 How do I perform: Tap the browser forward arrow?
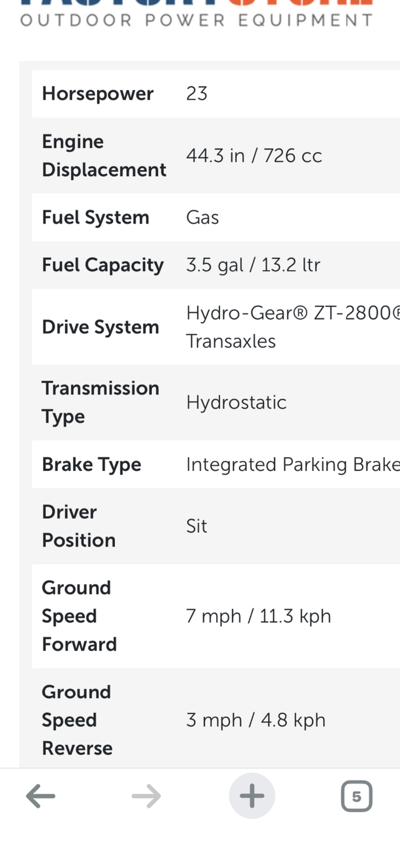pyautogui.click(x=146, y=796)
